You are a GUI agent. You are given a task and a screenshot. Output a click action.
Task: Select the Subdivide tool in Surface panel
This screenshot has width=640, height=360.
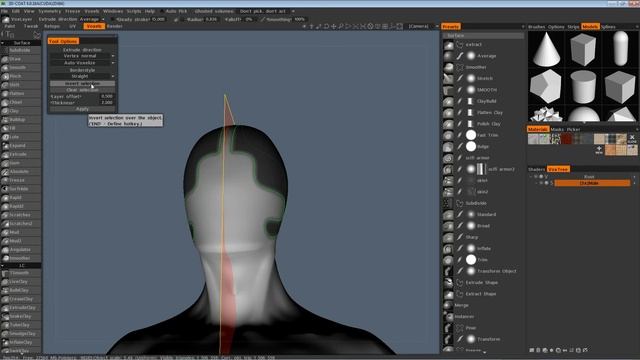click(x=20, y=50)
